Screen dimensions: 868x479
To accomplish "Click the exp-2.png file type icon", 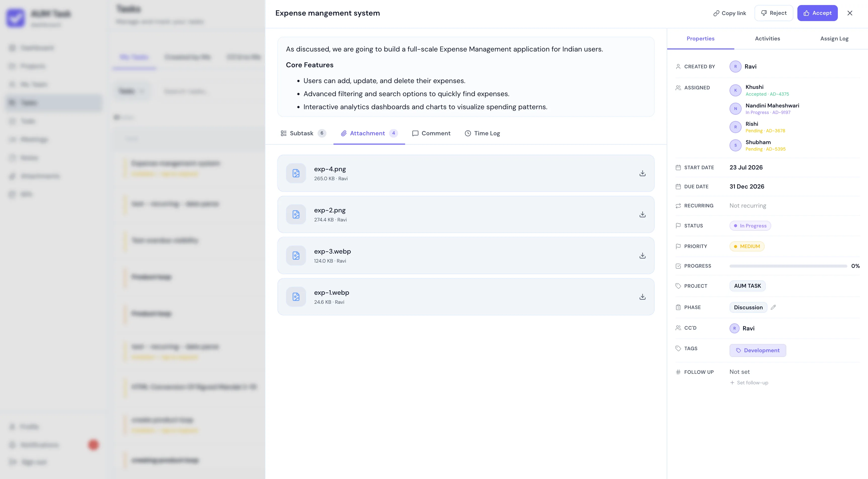I will (x=296, y=214).
